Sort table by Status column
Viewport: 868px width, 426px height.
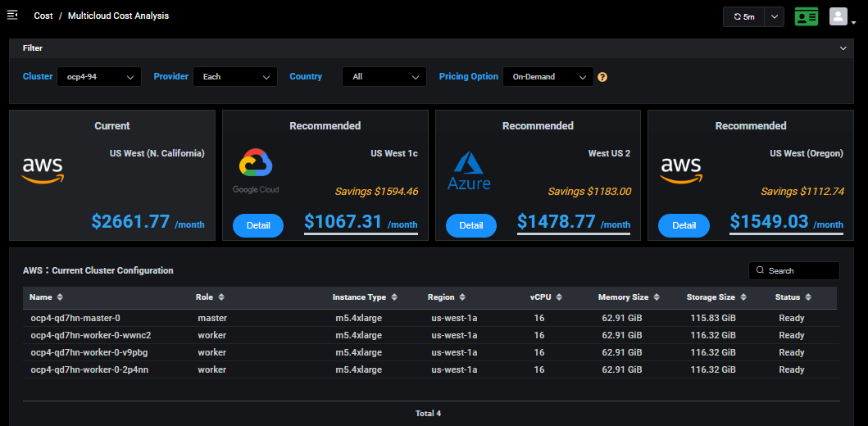(x=793, y=297)
